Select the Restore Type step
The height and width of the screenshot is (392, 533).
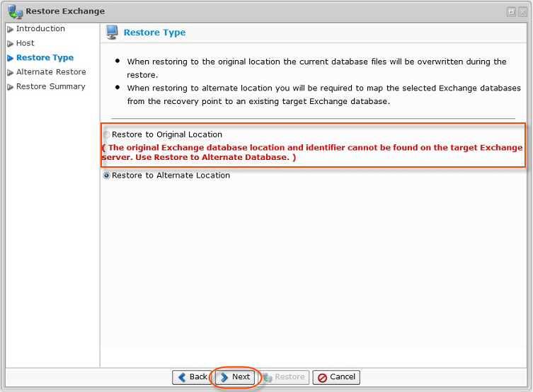point(45,58)
